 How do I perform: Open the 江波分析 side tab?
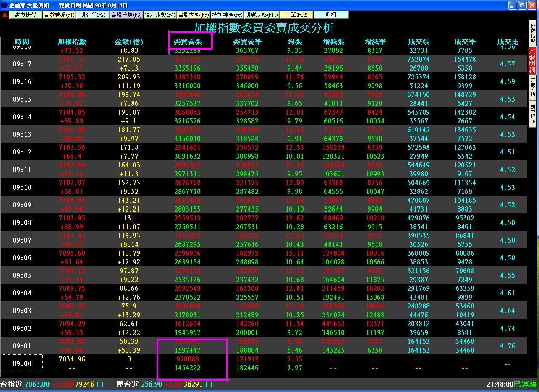pyautogui.click(x=533, y=87)
